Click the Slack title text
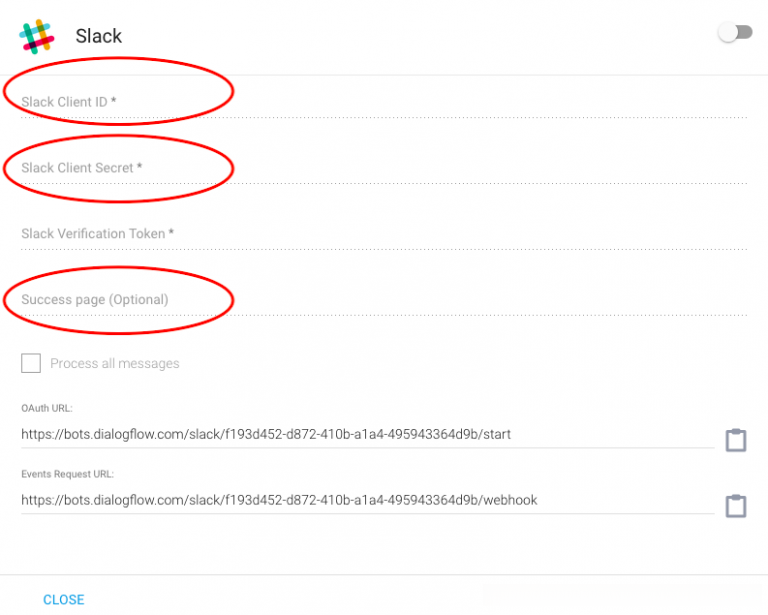The width and height of the screenshot is (768, 615). coord(99,36)
